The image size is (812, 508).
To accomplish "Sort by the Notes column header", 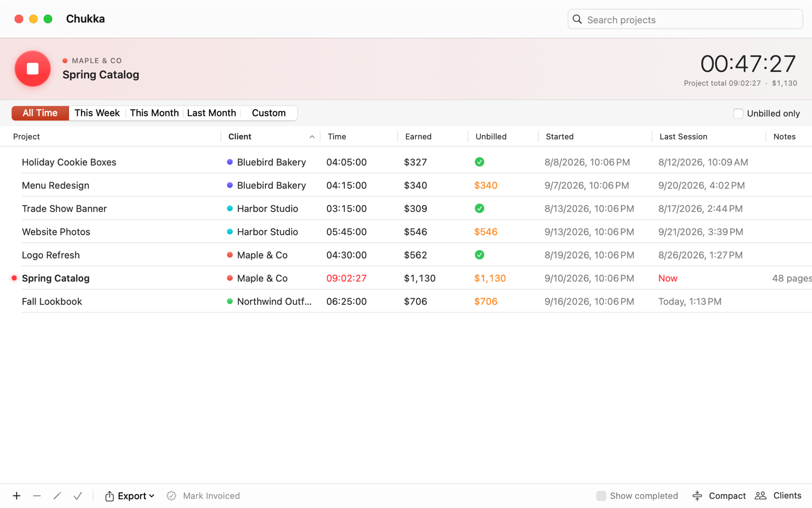I will [785, 137].
